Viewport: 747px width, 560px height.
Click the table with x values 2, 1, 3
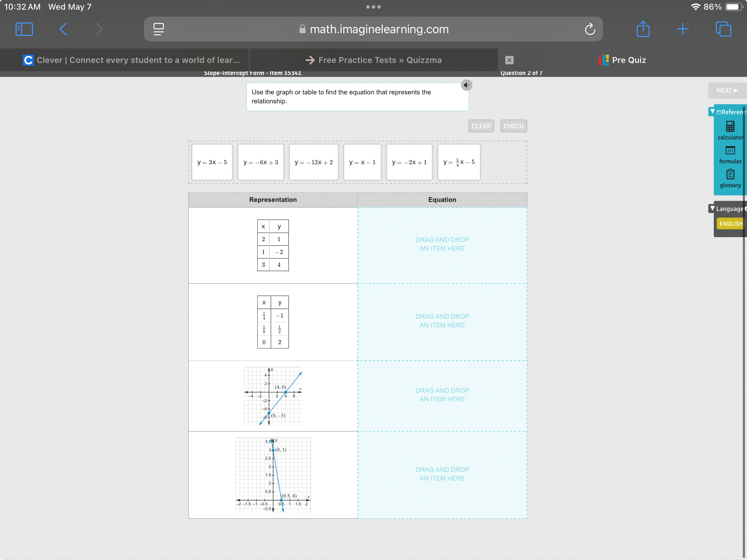pos(273,245)
